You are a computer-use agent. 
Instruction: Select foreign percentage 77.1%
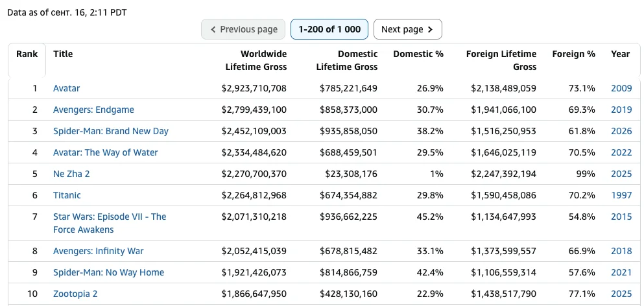pos(582,294)
